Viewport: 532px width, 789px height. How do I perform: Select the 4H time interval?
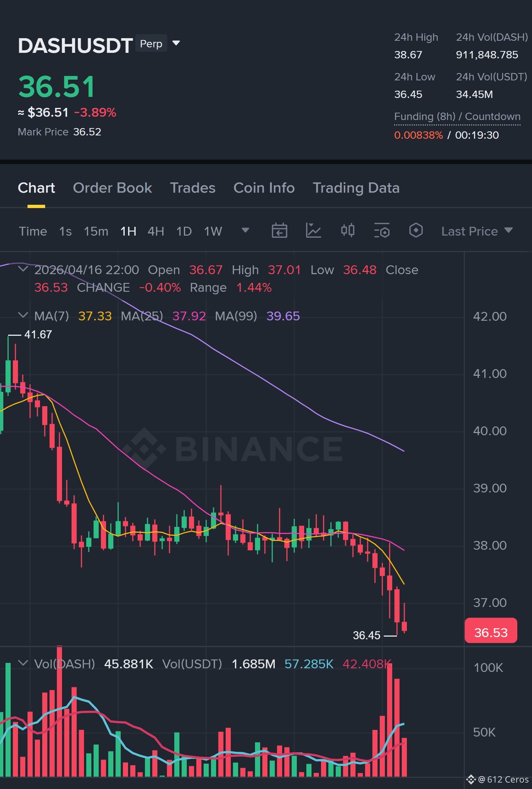(x=156, y=231)
